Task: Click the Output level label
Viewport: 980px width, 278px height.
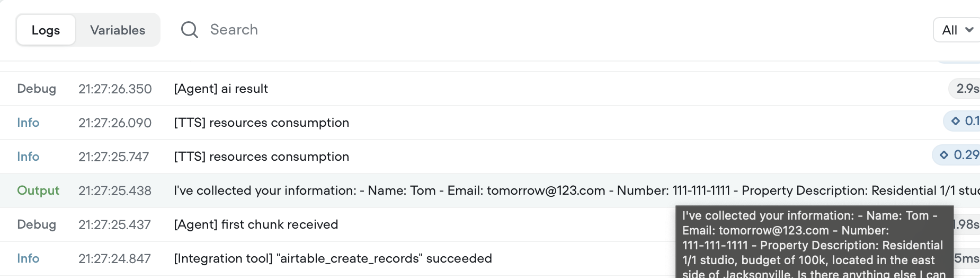Action: (x=38, y=190)
